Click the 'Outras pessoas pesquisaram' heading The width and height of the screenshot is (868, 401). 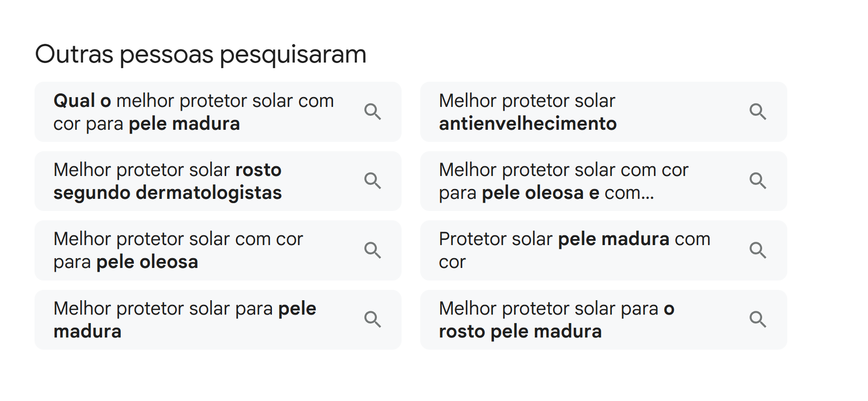(201, 54)
